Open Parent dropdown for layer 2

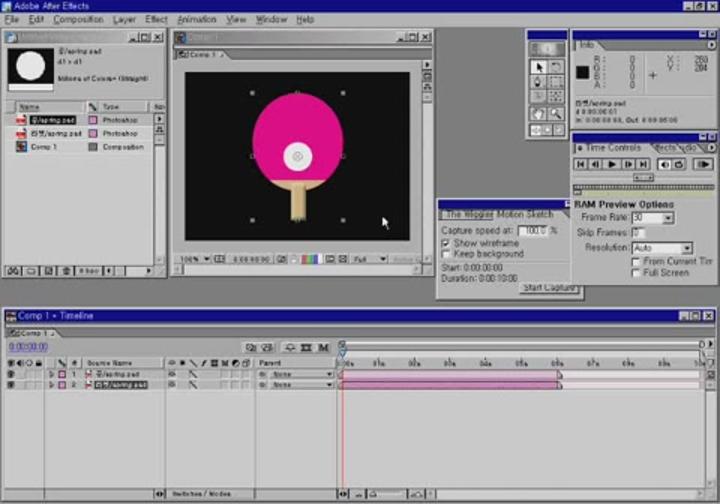301,385
